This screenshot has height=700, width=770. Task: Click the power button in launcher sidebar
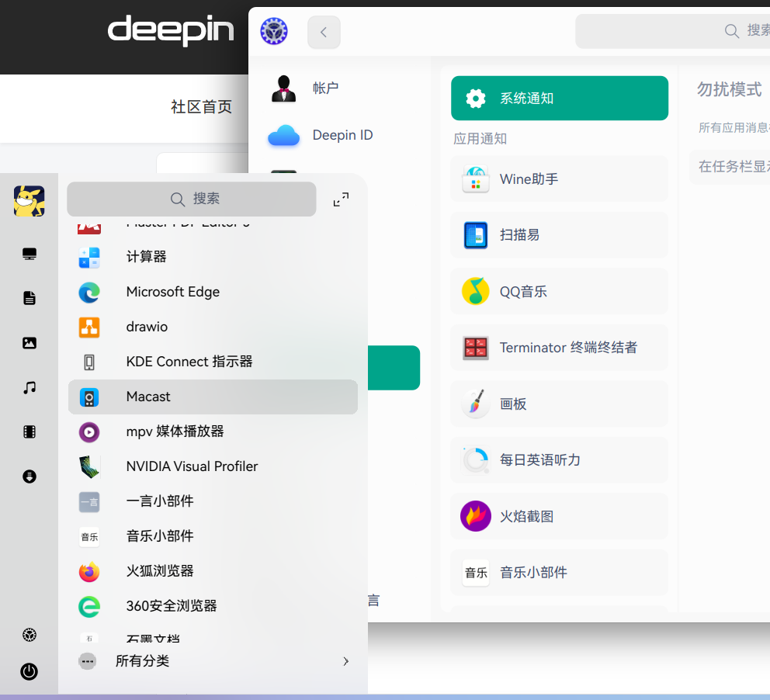(x=29, y=671)
